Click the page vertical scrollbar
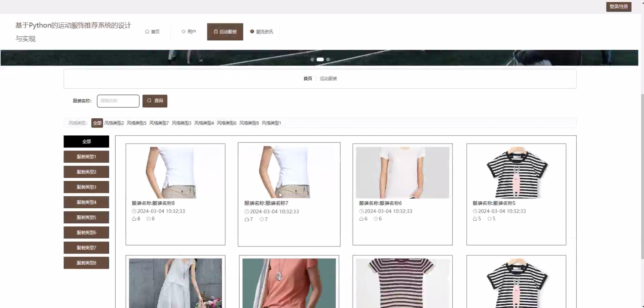Screen dimensions: 644x308 (x=642, y=176)
